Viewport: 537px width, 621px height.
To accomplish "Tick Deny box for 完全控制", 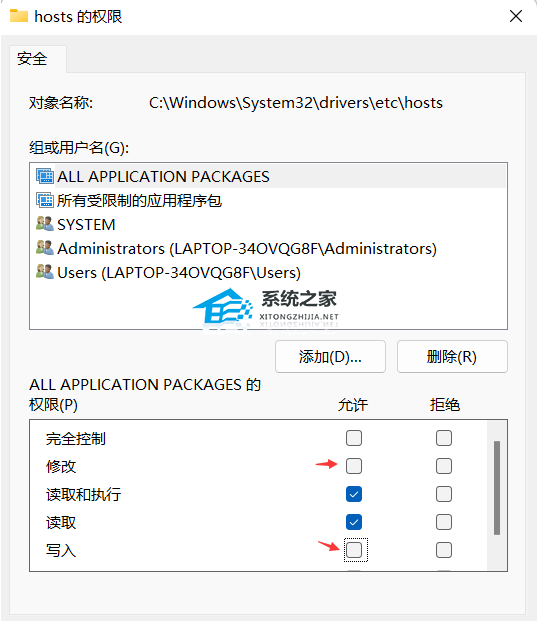I will point(444,438).
